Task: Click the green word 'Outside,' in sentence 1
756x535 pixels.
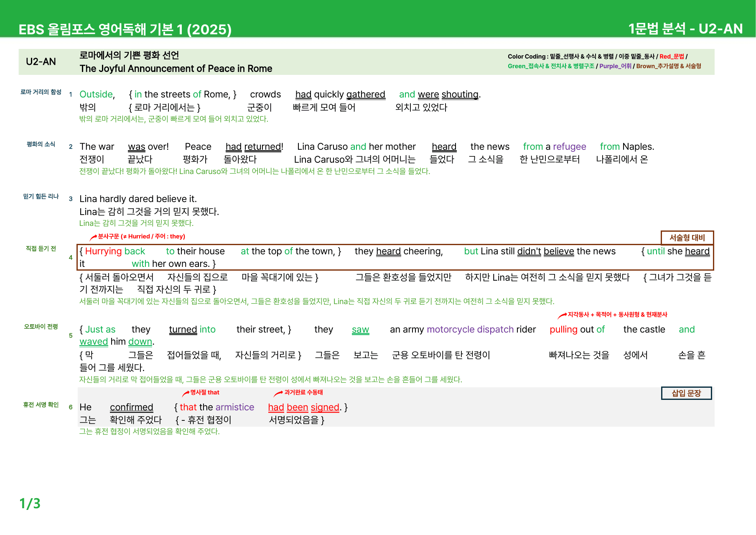Action: point(97,95)
